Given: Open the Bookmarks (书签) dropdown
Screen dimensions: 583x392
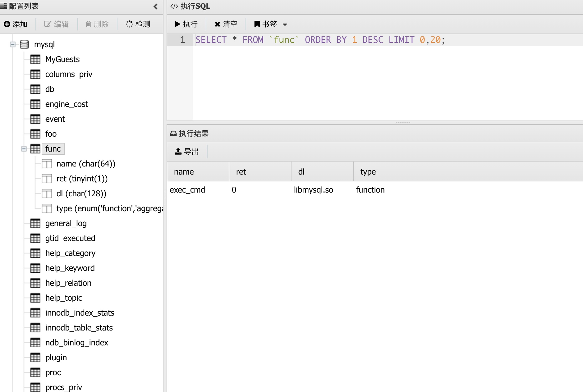Looking at the screenshot, I should pos(271,24).
